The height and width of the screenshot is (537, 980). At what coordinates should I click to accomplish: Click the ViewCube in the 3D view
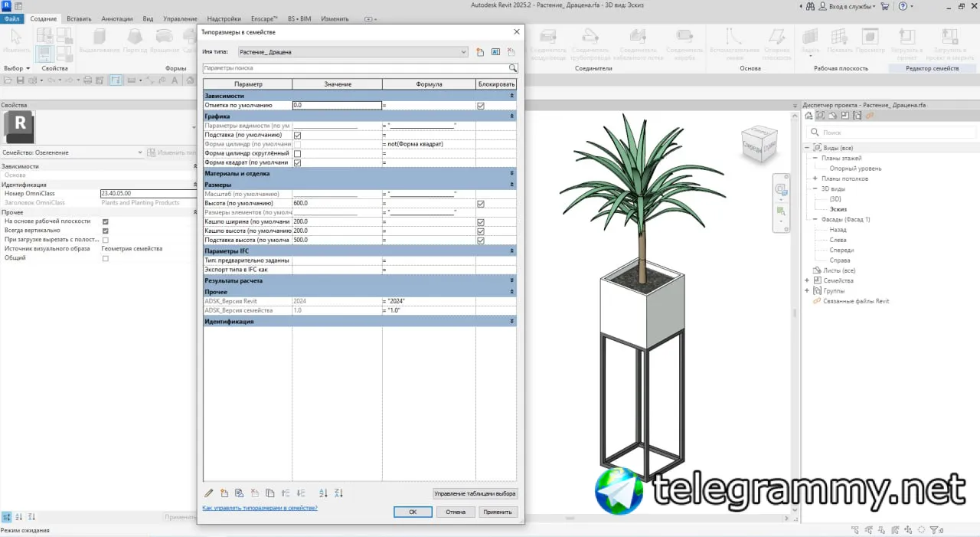click(x=759, y=143)
